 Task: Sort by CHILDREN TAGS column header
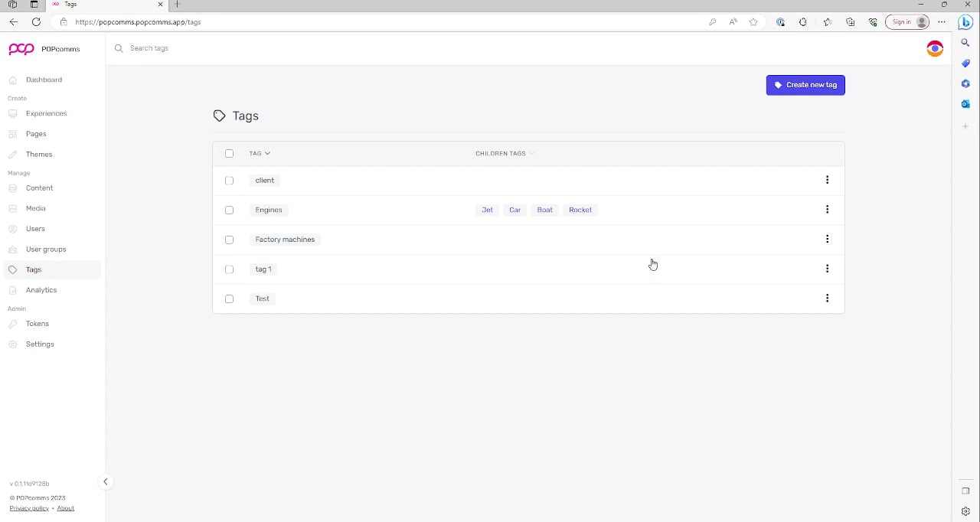coord(505,153)
